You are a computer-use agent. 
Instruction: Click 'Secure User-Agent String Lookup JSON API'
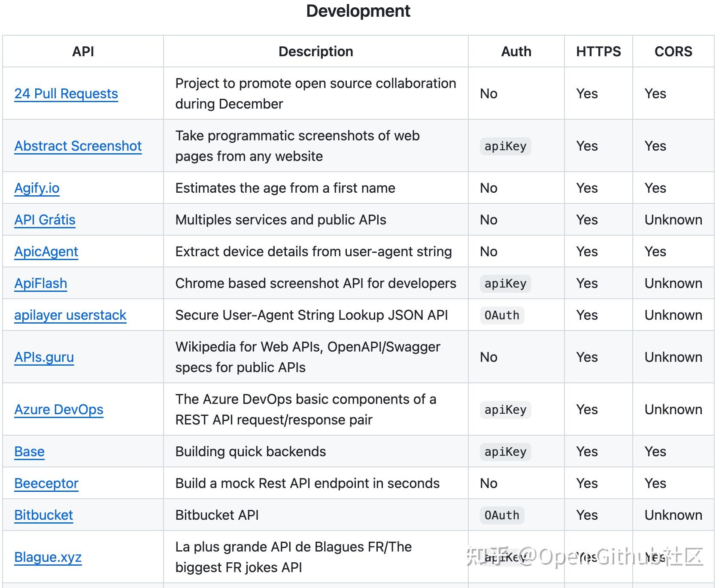[312, 315]
